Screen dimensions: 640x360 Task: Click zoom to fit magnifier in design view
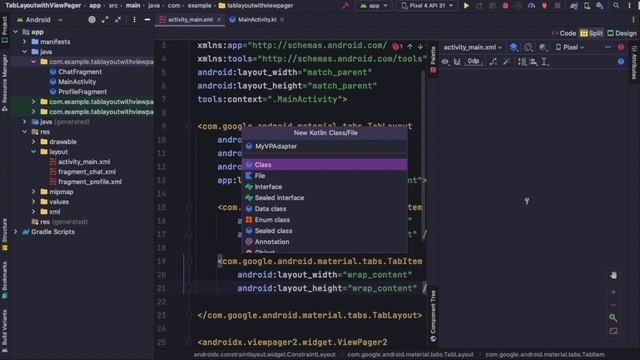click(613, 318)
